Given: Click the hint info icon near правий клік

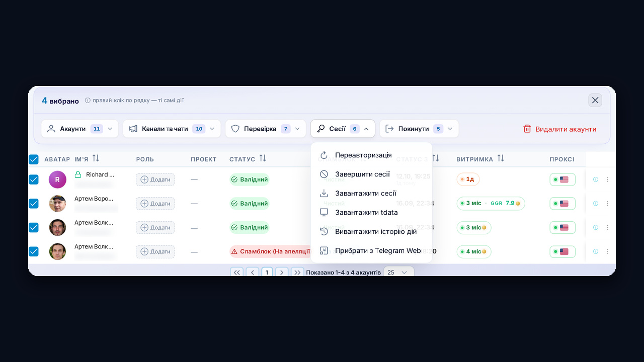Looking at the screenshot, I should [88, 101].
